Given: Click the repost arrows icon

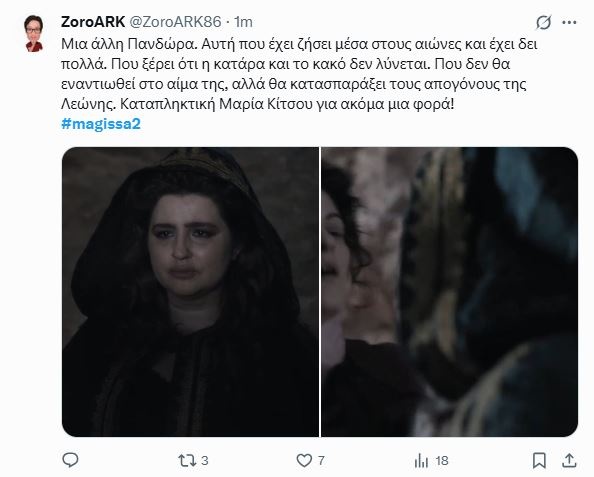Looking at the screenshot, I should click(187, 461).
